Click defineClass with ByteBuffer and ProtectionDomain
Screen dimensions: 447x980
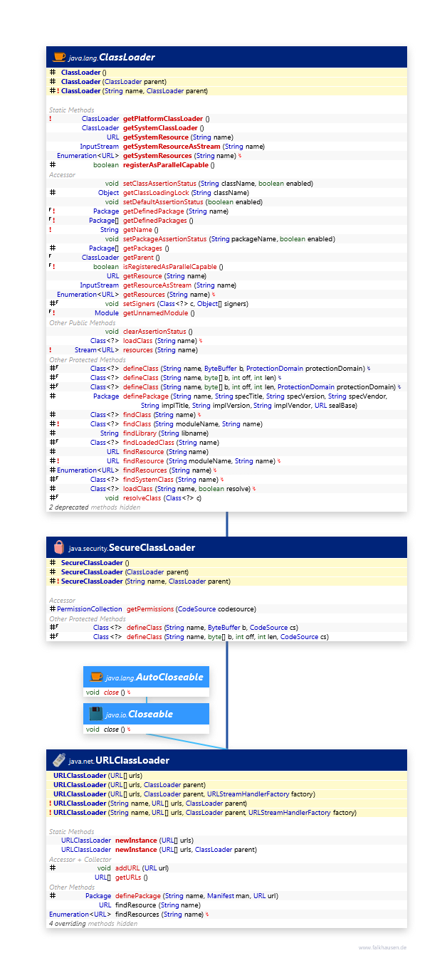coord(244,369)
